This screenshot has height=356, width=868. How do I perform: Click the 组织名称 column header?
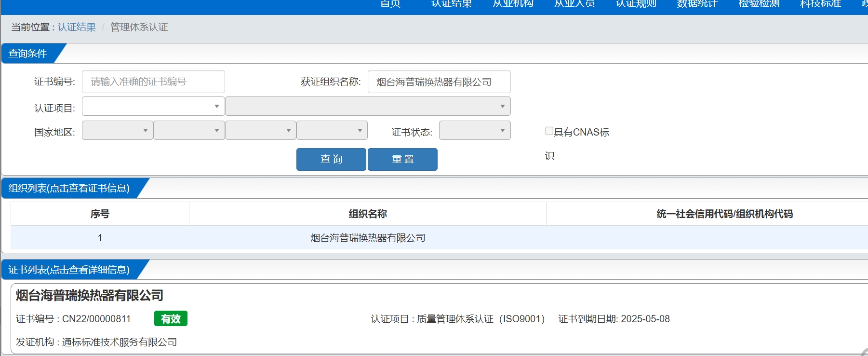[368, 214]
